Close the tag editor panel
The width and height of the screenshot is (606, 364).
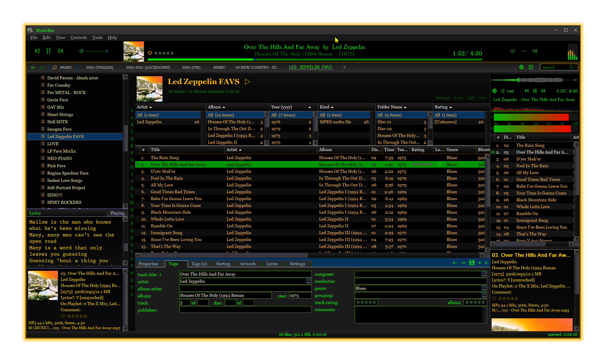tap(486, 263)
